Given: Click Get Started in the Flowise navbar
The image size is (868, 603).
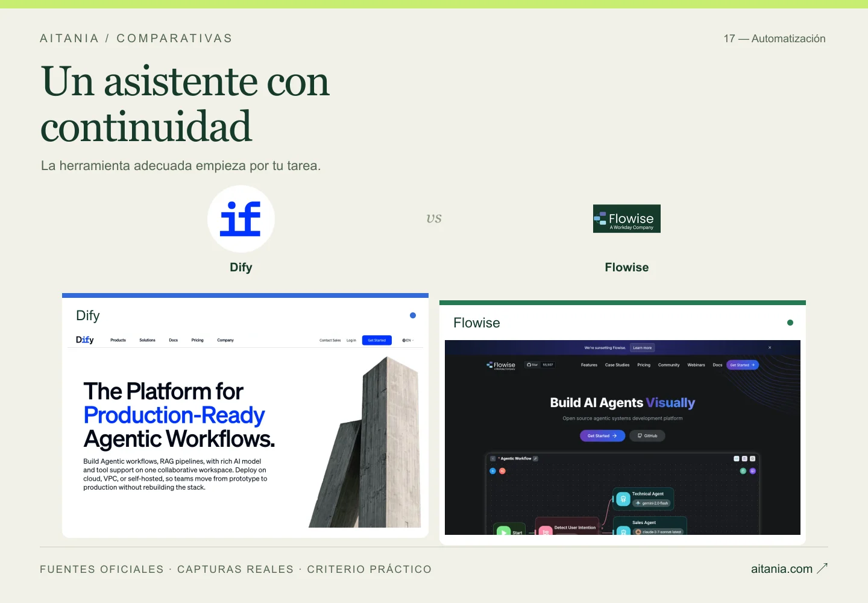Looking at the screenshot, I should pyautogui.click(x=742, y=365).
